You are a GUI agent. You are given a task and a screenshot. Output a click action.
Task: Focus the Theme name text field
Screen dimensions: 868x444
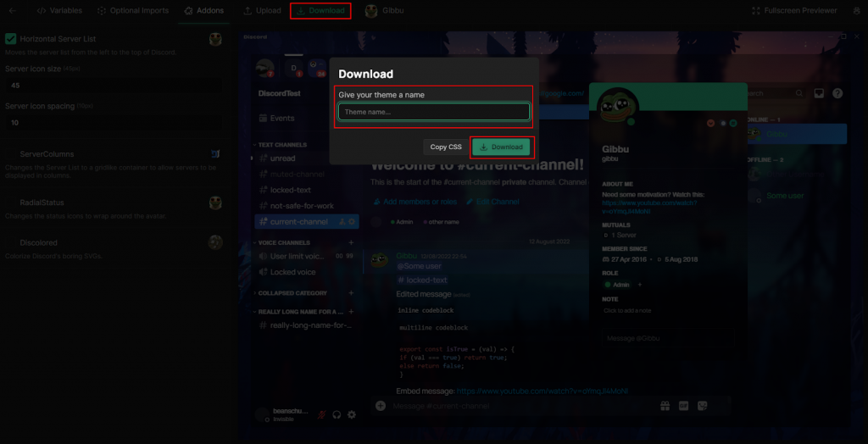coord(434,112)
